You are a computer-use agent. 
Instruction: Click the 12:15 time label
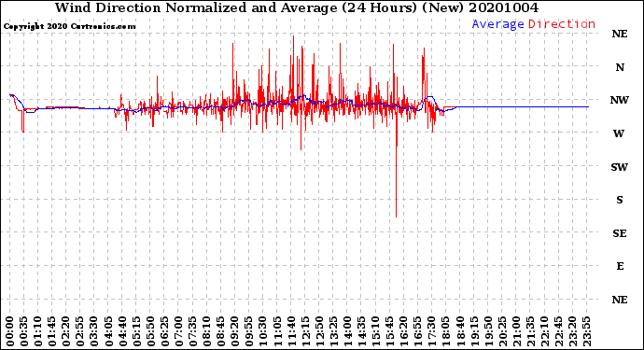305,331
